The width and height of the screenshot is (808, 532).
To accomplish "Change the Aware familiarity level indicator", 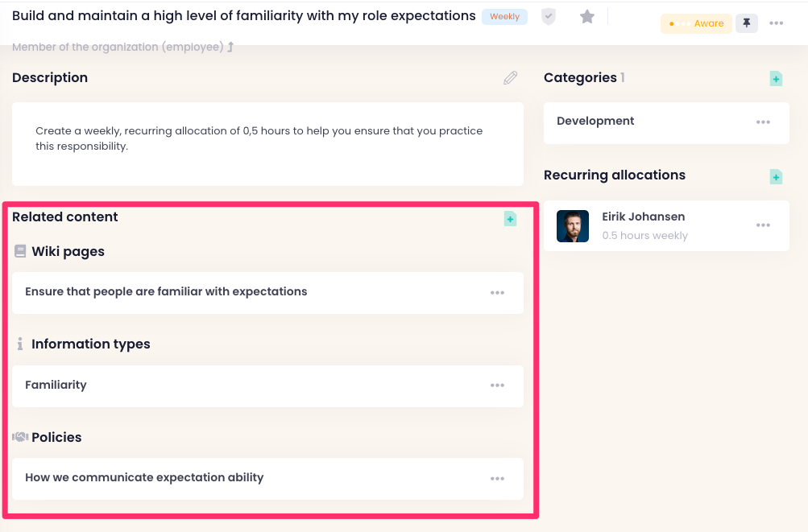I will point(697,23).
